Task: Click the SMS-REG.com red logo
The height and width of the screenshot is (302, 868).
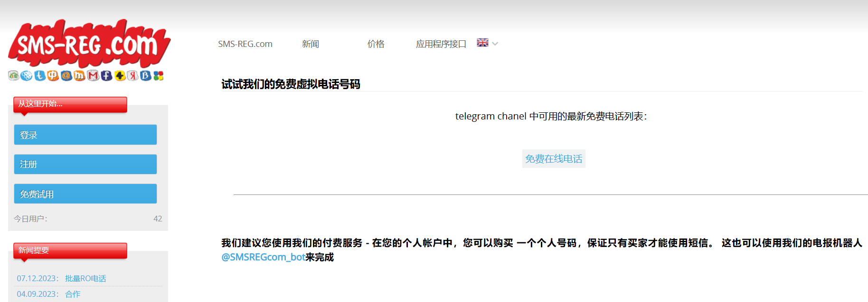Action: click(89, 44)
